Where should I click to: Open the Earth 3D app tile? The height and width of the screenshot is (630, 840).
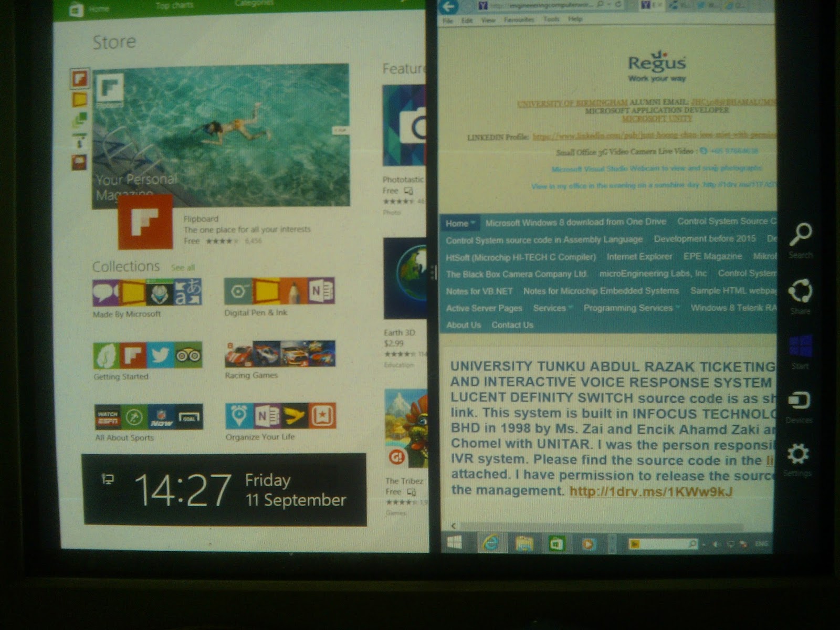[405, 278]
